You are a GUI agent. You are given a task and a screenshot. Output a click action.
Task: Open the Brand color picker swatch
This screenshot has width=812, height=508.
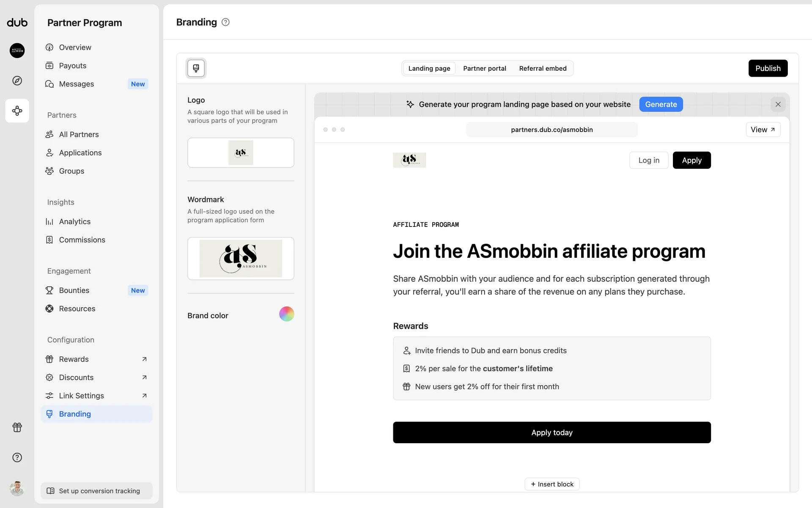(x=286, y=314)
